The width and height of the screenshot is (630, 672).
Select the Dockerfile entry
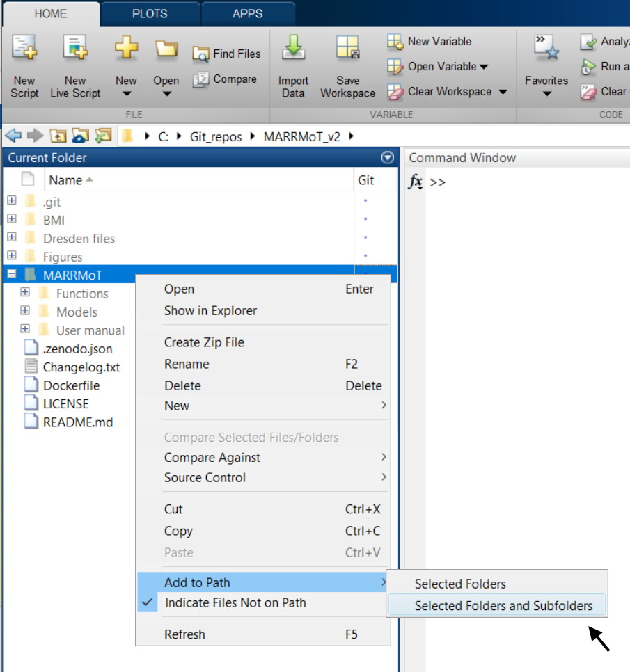(x=71, y=385)
